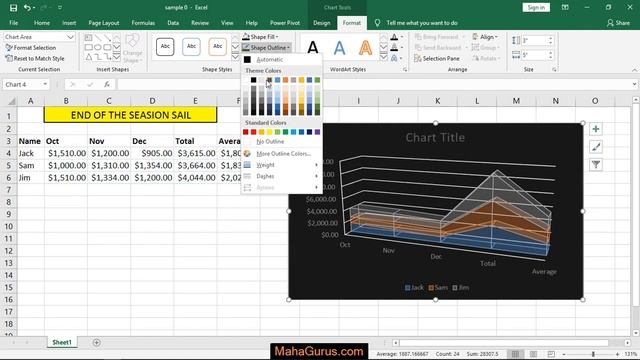Open the File menu tab
Viewport: 640px width, 360px height.
tap(13, 23)
